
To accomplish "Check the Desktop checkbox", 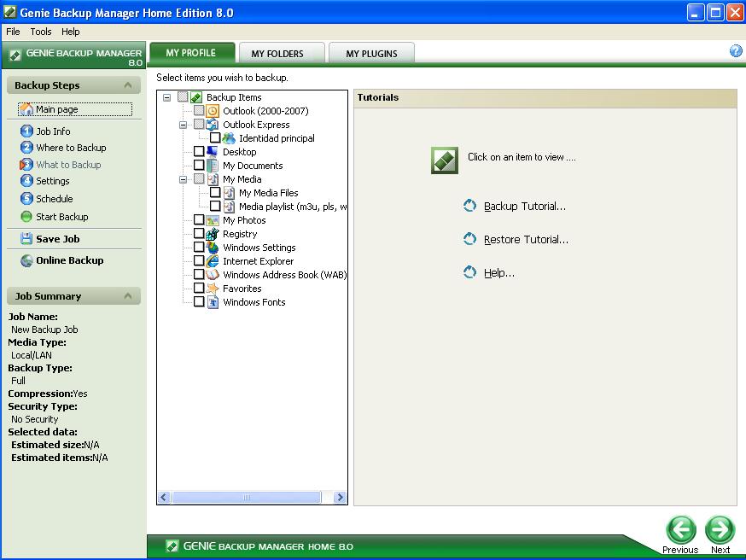I will coord(199,151).
